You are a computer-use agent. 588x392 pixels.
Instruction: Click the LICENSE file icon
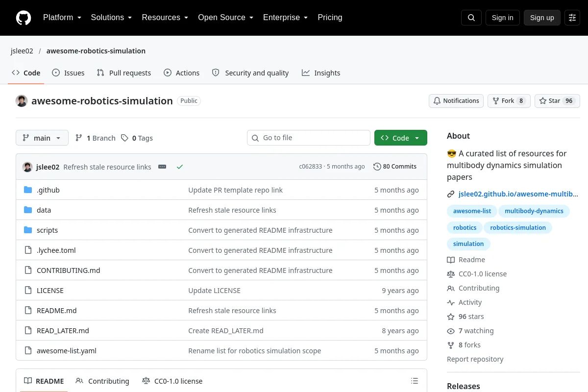pyautogui.click(x=28, y=290)
